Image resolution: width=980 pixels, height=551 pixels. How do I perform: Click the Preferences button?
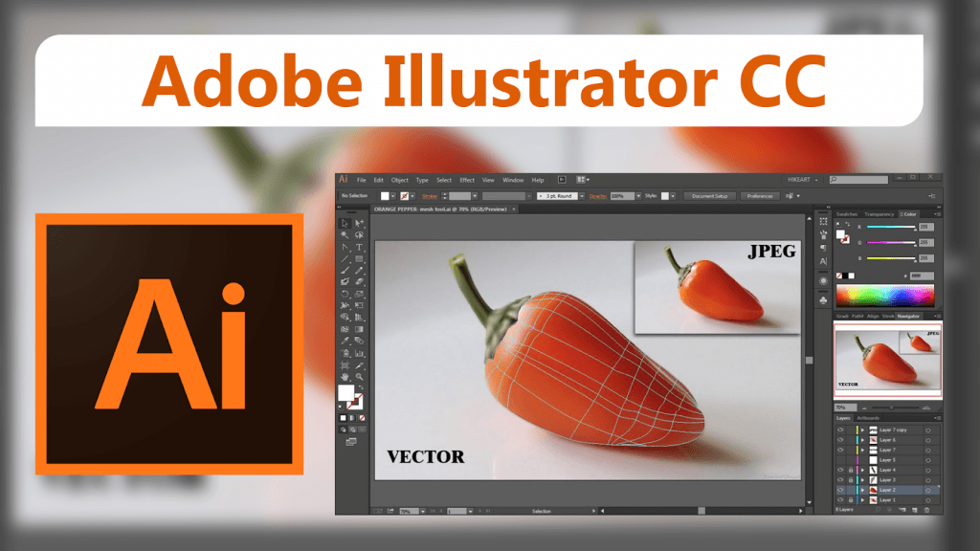(x=759, y=196)
